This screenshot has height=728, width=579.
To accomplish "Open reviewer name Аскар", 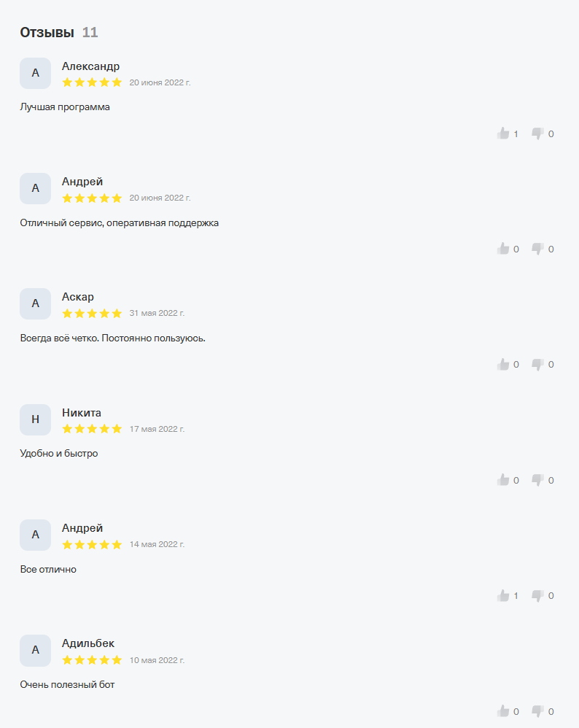I will pyautogui.click(x=78, y=297).
